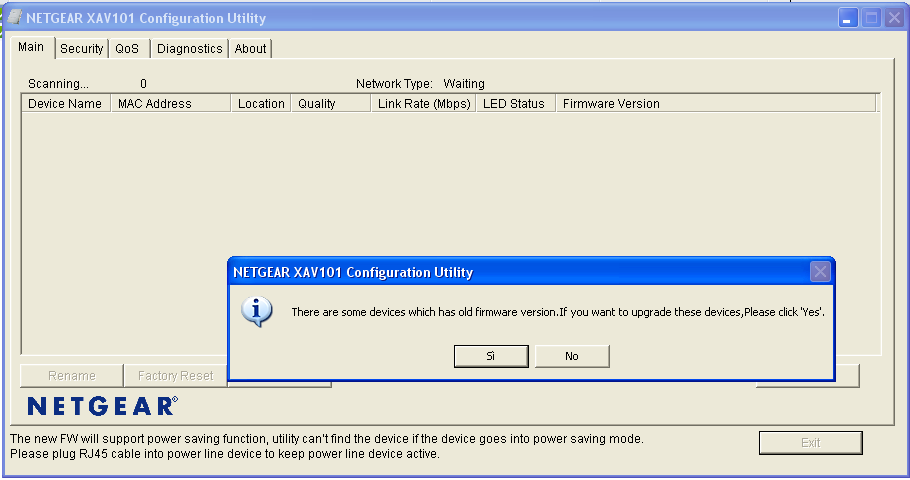The image size is (910, 480).
Task: Maximize the Configuration Utility window
Action: 871,18
